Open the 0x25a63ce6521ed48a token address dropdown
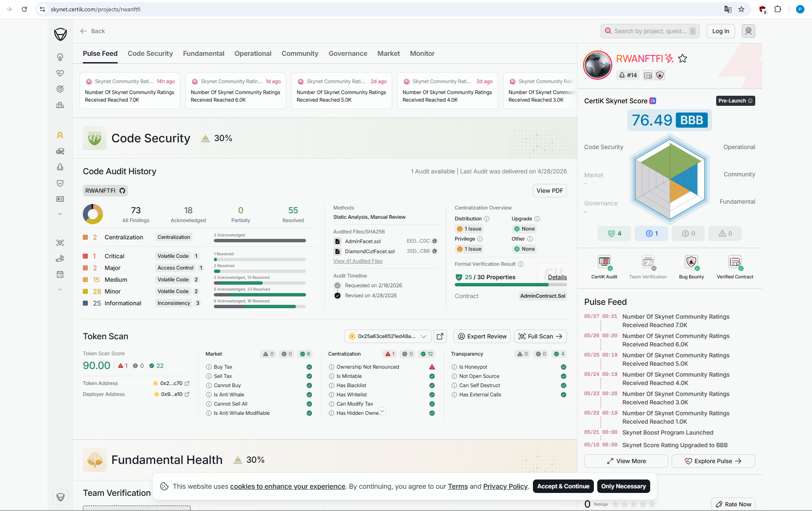This screenshot has width=812, height=511. point(388,336)
